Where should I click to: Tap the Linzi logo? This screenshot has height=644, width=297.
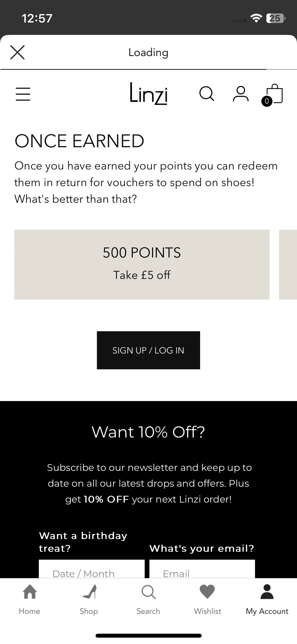149,94
